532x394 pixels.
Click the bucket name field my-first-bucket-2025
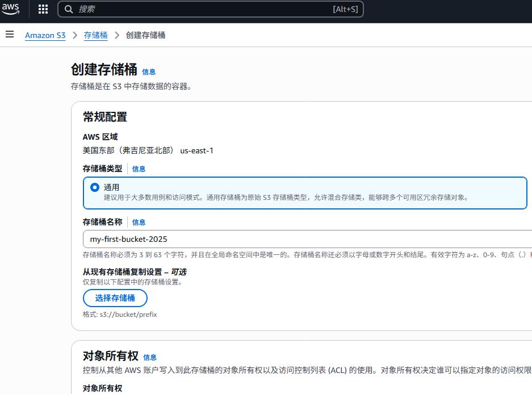pos(307,239)
